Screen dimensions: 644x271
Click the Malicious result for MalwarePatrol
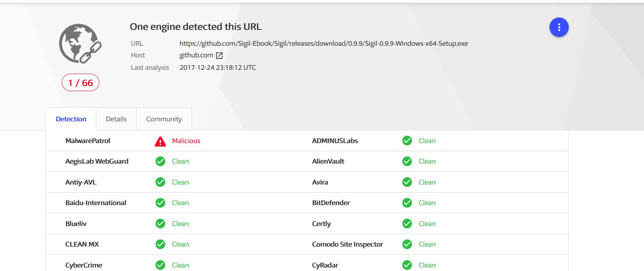(x=186, y=141)
